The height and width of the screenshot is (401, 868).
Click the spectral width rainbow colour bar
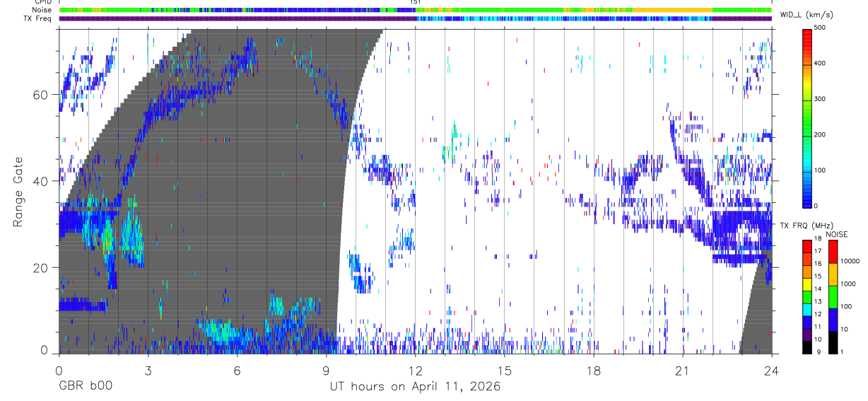click(x=807, y=117)
